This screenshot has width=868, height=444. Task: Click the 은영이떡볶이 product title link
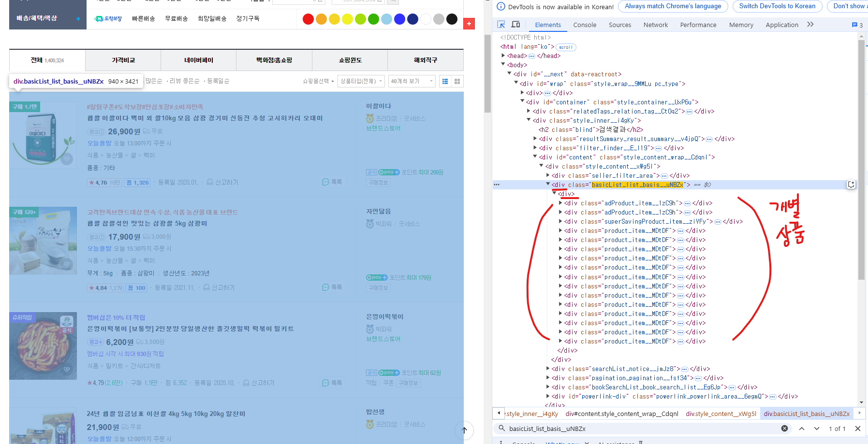[191, 329]
